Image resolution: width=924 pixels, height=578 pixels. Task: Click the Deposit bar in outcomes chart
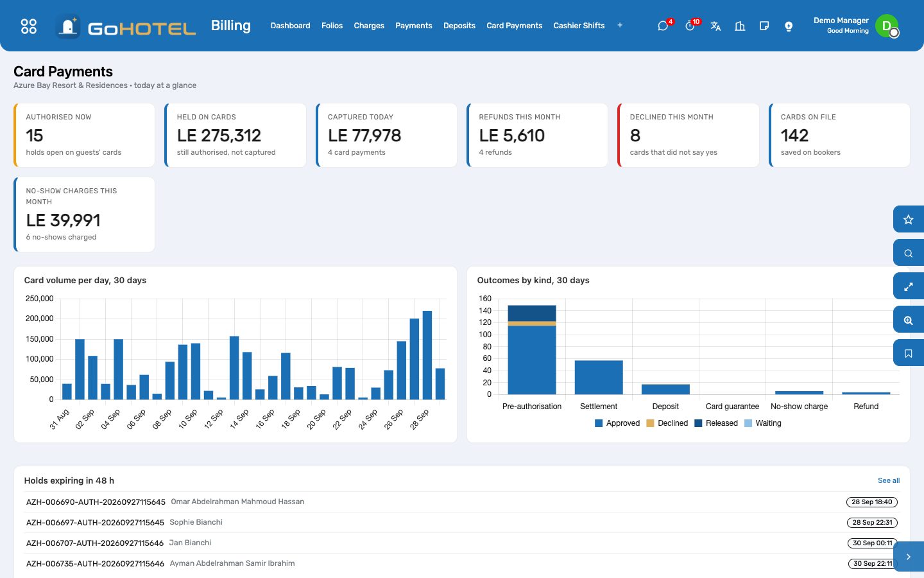point(665,389)
